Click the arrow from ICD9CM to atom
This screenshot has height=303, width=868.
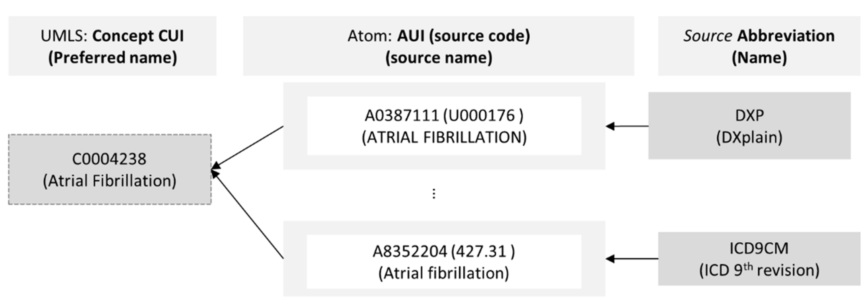[632, 259]
